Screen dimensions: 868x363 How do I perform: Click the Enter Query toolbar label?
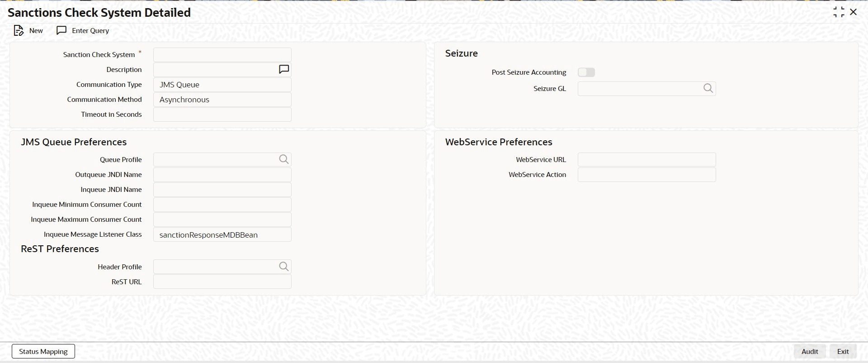point(90,31)
